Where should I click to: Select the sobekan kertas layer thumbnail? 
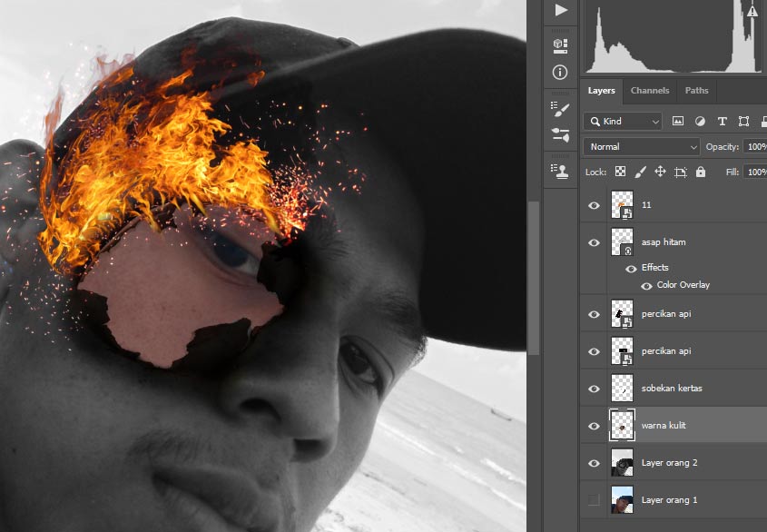[x=622, y=389]
